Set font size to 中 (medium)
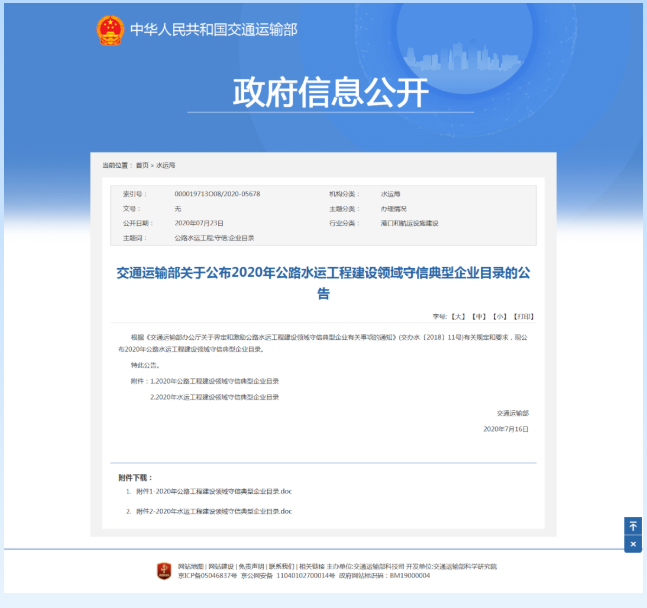 coord(479,315)
